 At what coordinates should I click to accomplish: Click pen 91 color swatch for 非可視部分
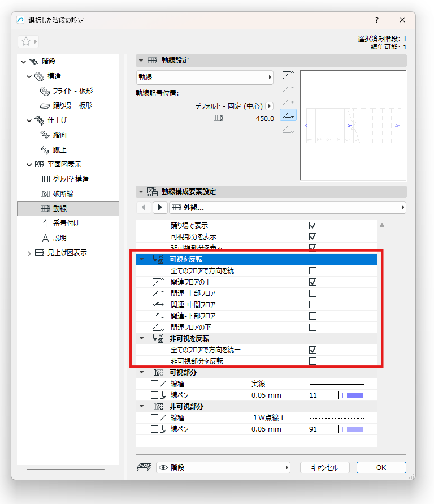tap(351, 429)
